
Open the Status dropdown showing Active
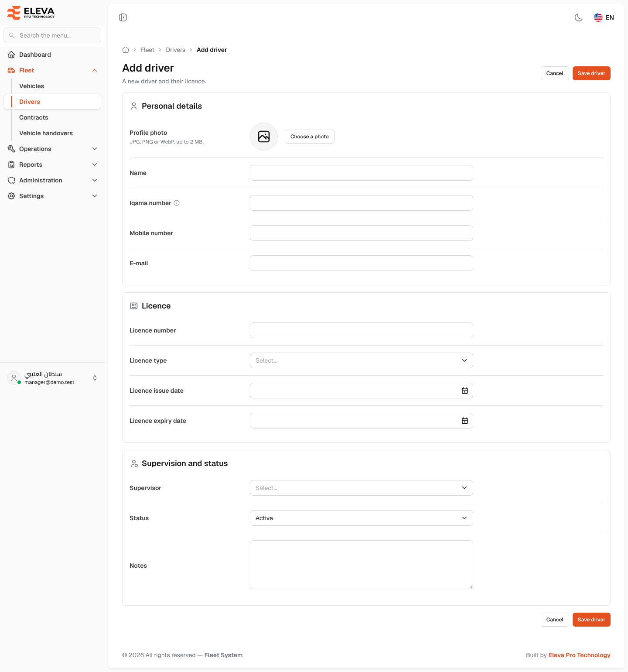point(362,518)
